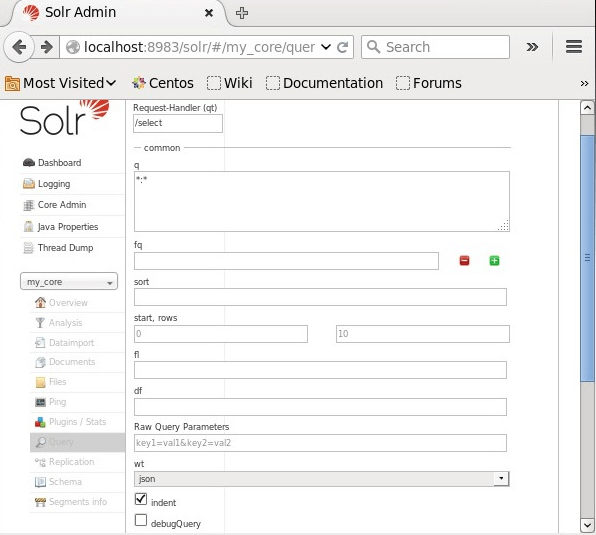The height and width of the screenshot is (535, 596).
Task: Click the scrollbar down arrow
Action: (587, 526)
